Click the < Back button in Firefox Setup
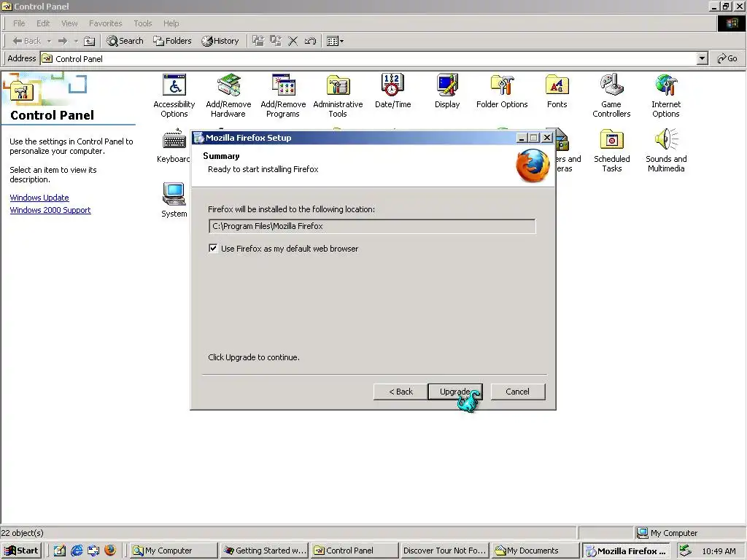This screenshot has width=747, height=560. click(x=400, y=392)
